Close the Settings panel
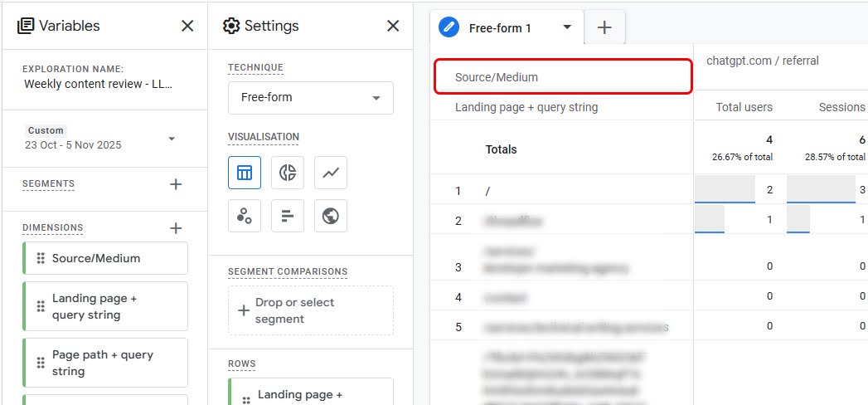The width and height of the screenshot is (868, 405). click(393, 26)
